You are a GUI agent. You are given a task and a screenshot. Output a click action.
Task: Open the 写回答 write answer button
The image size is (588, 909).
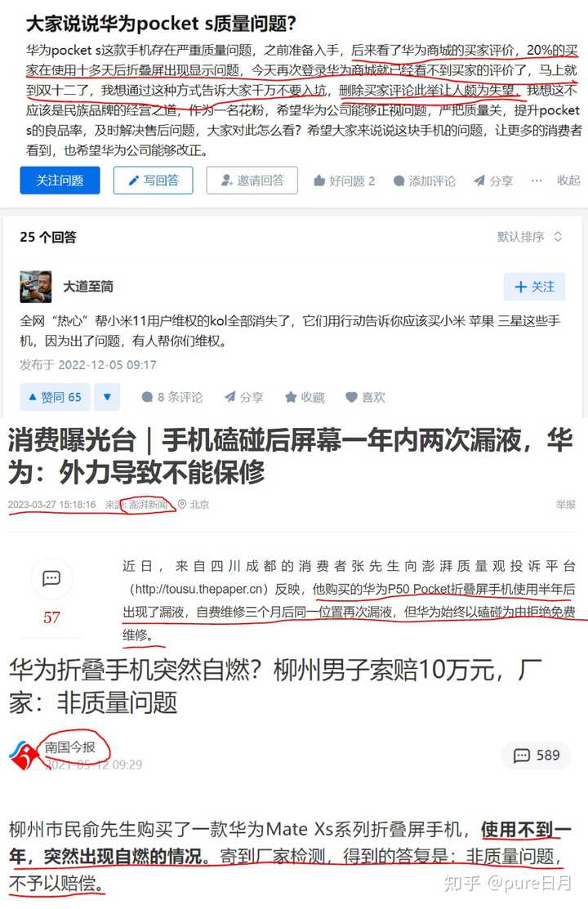153,180
